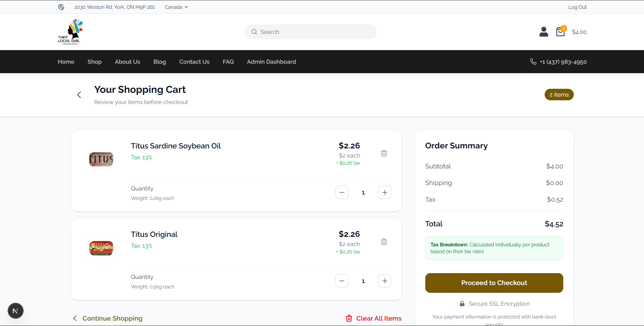
Task: Click the location pin icon beside address
Action: click(x=61, y=7)
